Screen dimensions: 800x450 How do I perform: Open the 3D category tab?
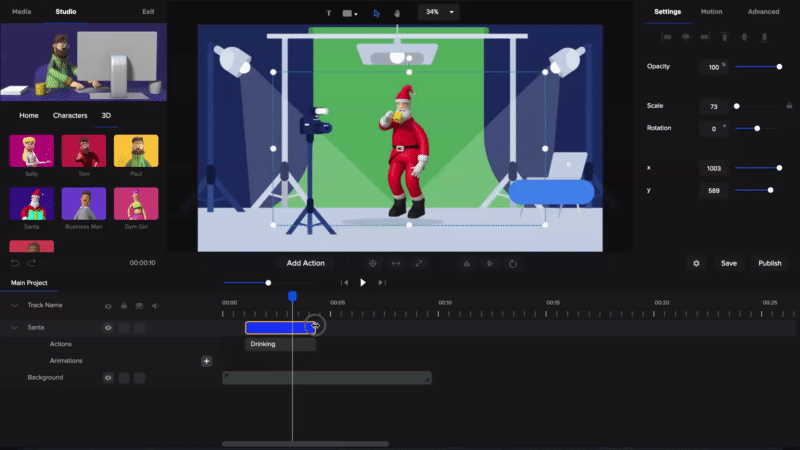point(106,115)
